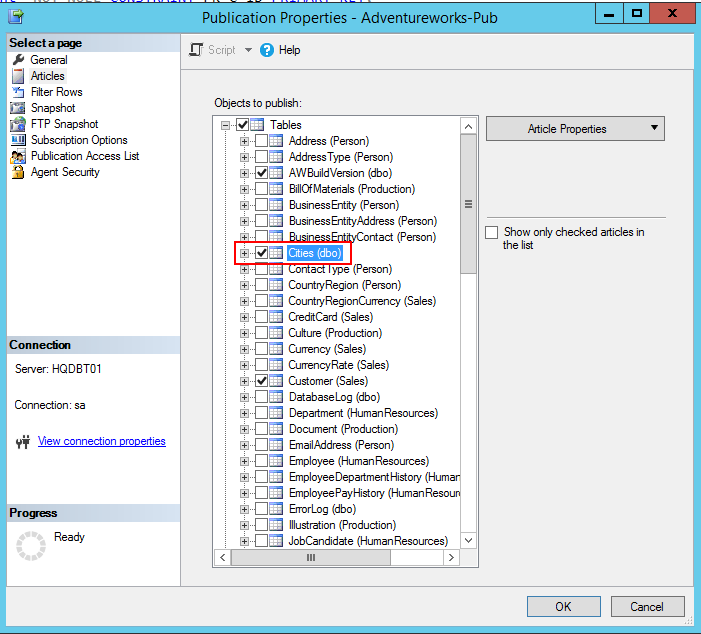Expand the BusinessEntity (Person) node

(244, 206)
